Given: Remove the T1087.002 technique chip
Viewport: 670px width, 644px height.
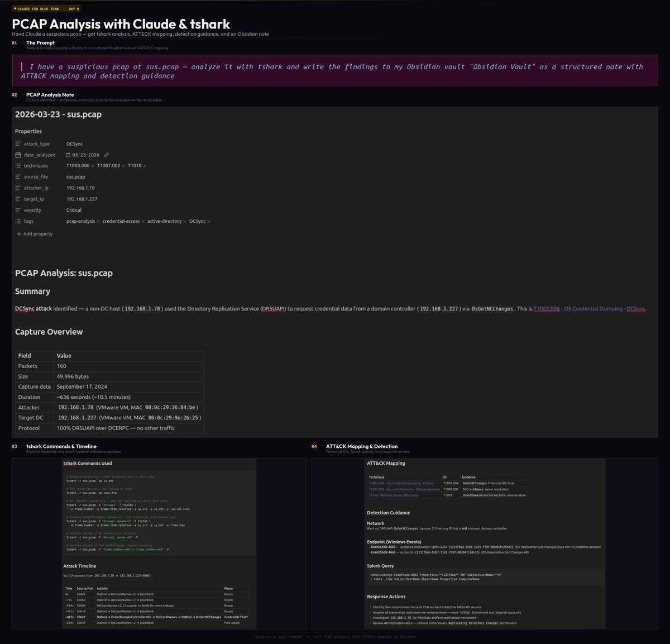Looking at the screenshot, I should click(123, 166).
